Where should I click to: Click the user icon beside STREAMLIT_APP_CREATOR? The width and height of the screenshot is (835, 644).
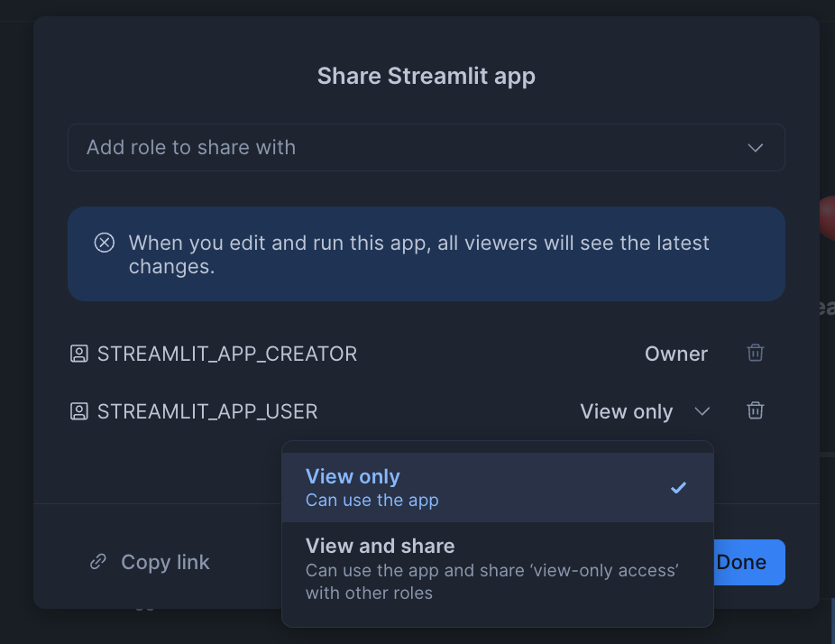click(78, 354)
